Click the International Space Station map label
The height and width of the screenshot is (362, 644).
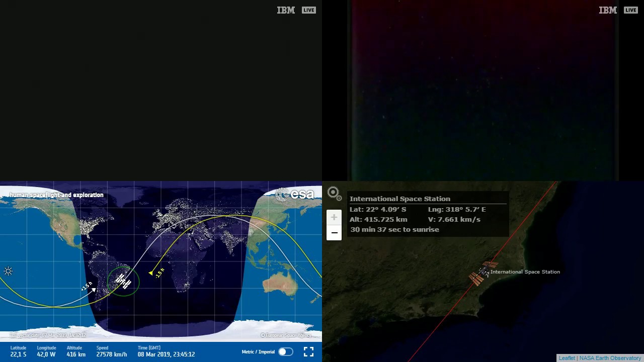pyautogui.click(x=525, y=272)
